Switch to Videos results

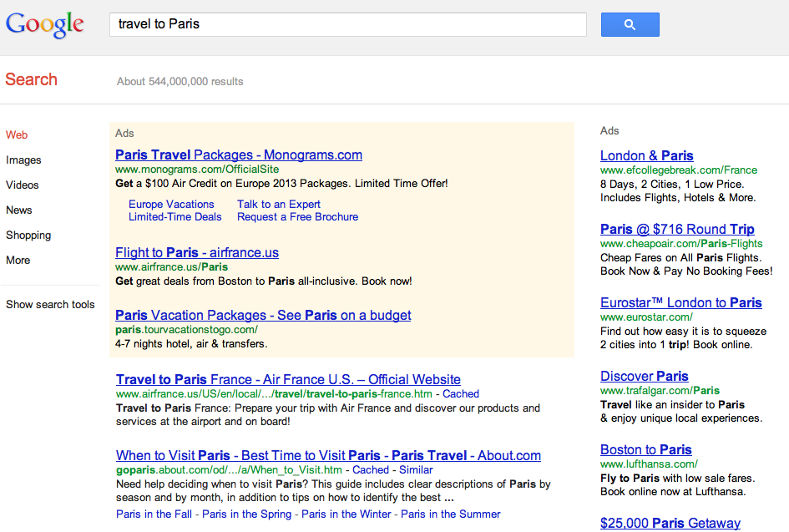tap(23, 185)
